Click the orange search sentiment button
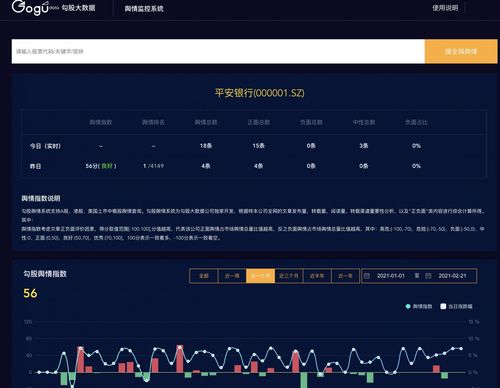The image size is (500, 388). (x=461, y=51)
